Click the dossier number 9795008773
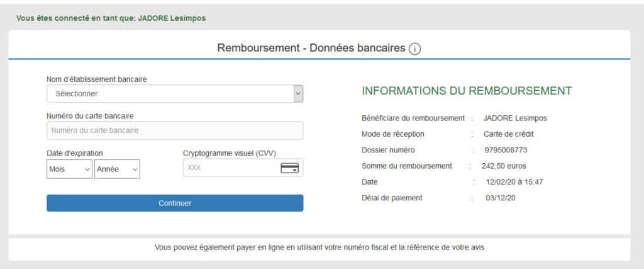The image size is (644, 269). pos(506,150)
